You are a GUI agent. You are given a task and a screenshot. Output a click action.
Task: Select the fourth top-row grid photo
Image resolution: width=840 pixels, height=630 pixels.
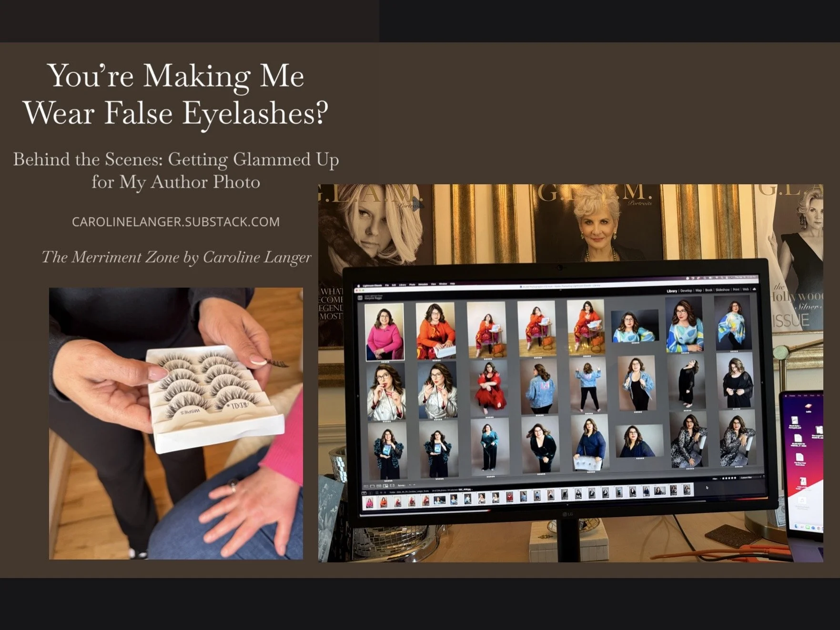pyautogui.click(x=536, y=328)
